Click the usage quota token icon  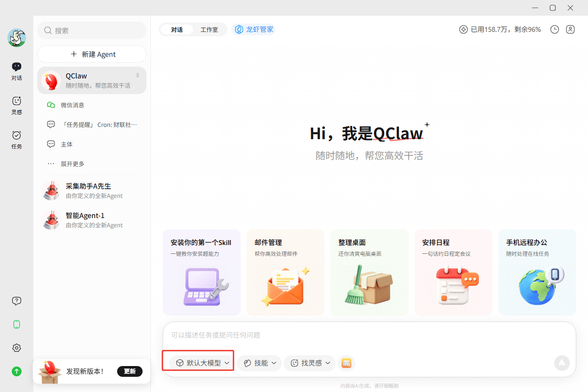463,29
